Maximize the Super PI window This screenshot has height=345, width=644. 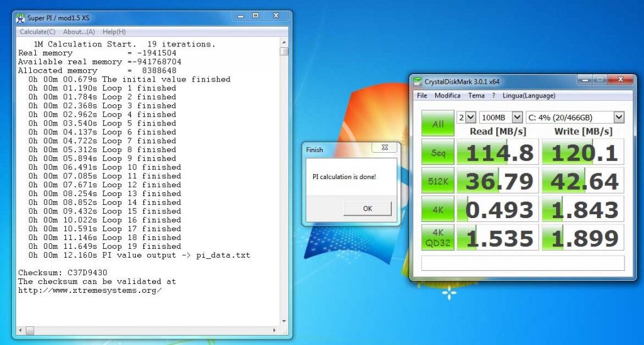(x=255, y=16)
